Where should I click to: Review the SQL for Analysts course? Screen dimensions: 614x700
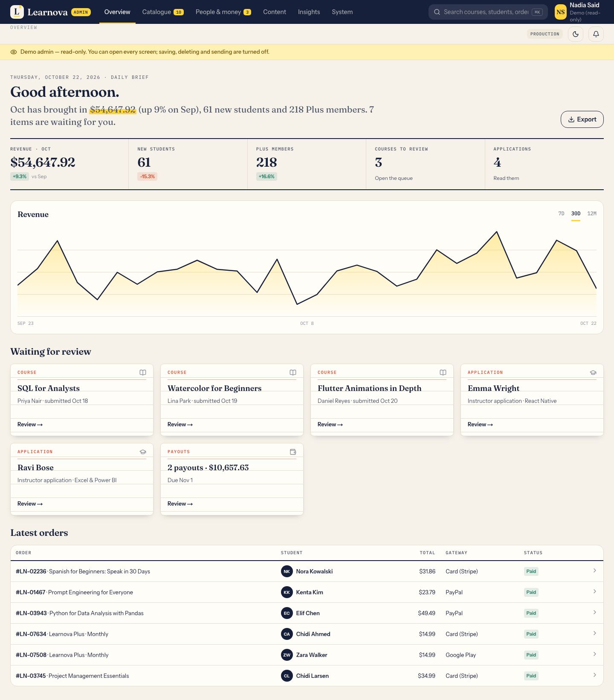[30, 425]
